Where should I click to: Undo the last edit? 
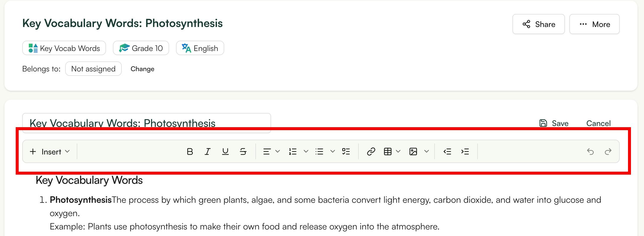(591, 152)
